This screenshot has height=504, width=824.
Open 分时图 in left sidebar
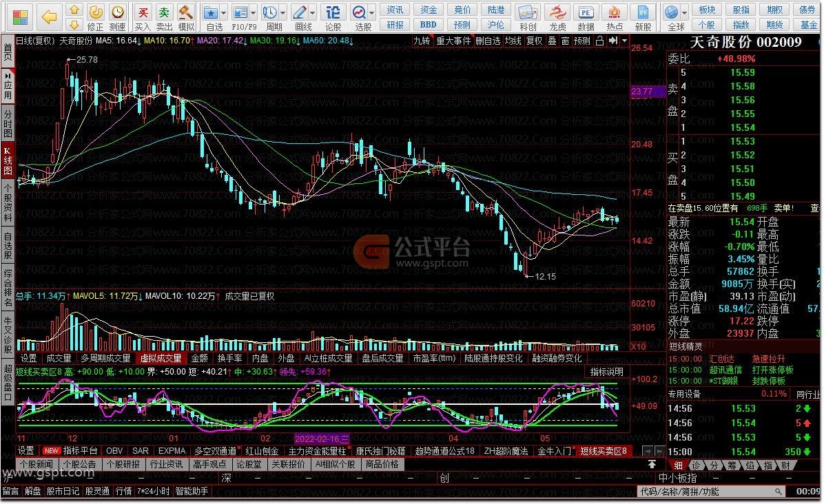[x=8, y=123]
